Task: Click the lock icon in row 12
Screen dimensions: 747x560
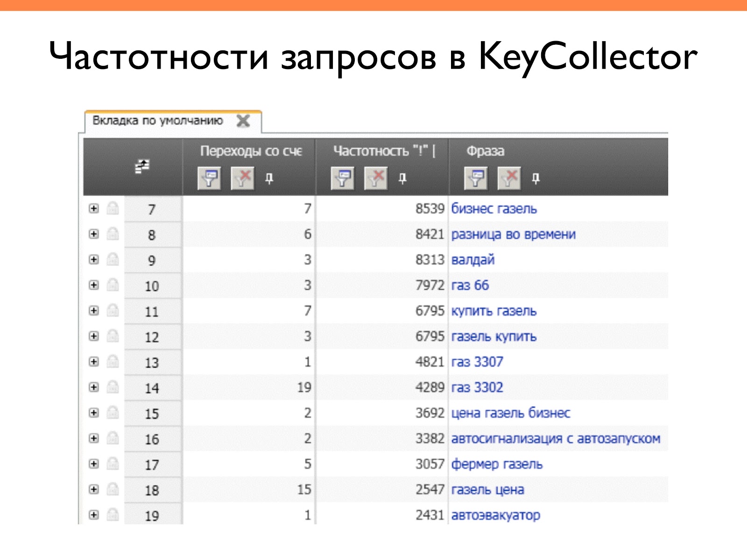Action: [x=113, y=336]
